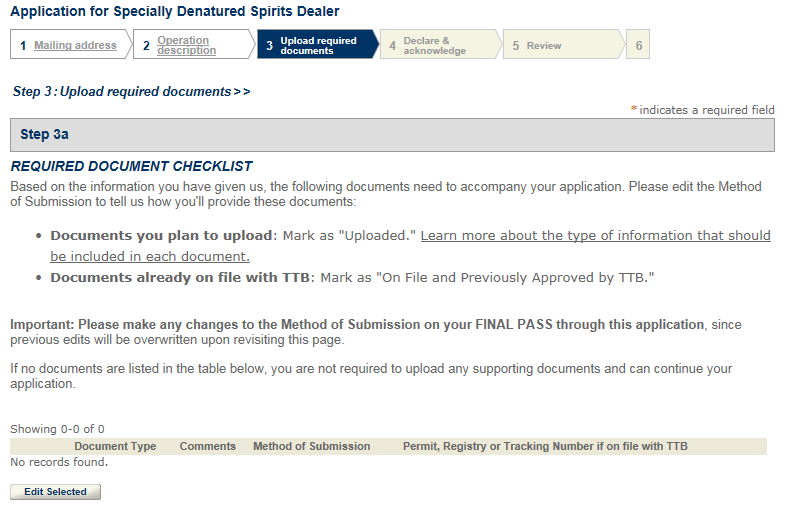Click the required field indicator note
The image size is (792, 518).
(702, 110)
